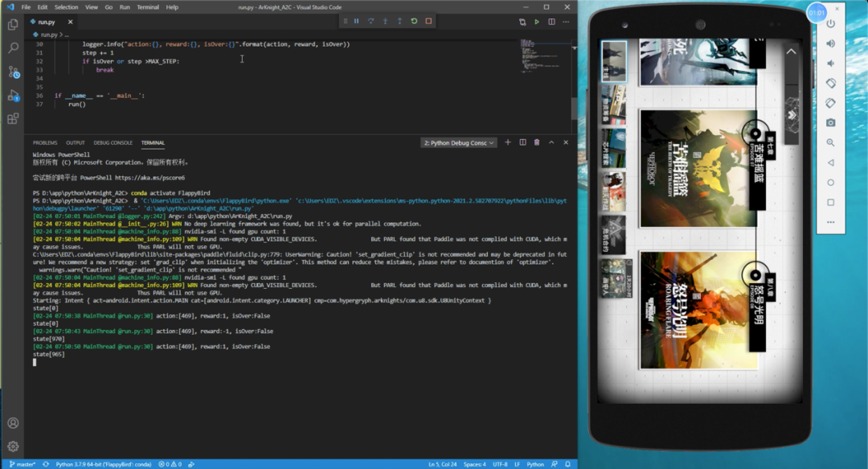The height and width of the screenshot is (469, 868).
Task: Select the ROARING FLARE chapter card
Action: tap(698, 310)
